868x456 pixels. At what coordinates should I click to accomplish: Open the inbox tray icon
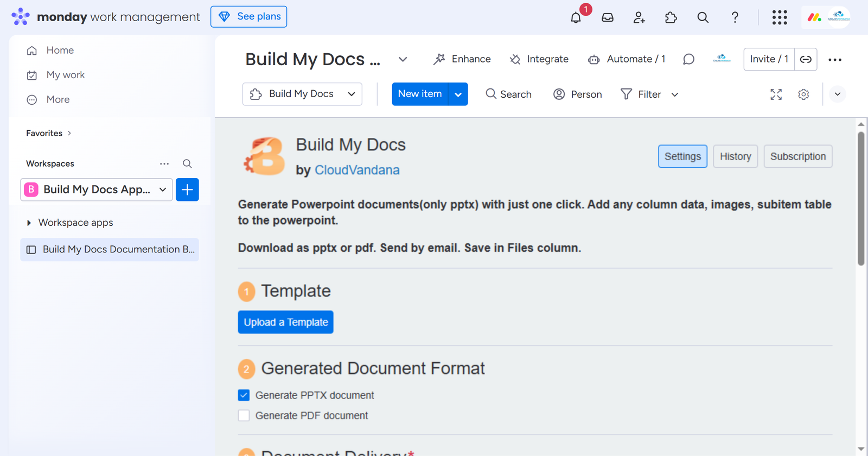pyautogui.click(x=608, y=17)
